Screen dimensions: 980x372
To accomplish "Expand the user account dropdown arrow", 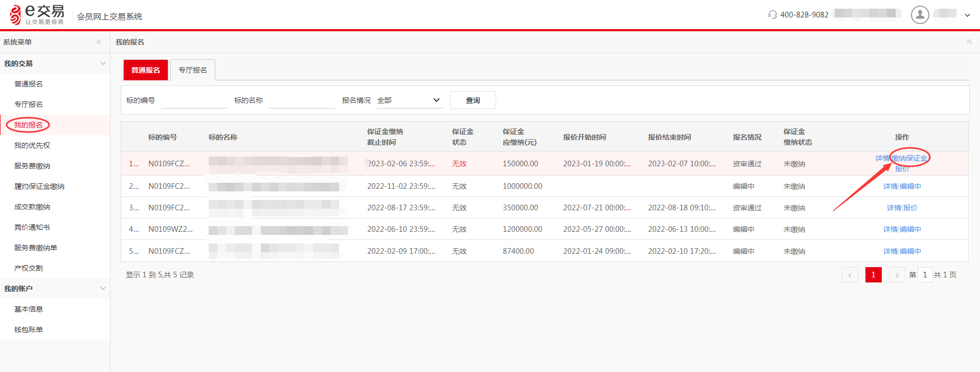I will tap(967, 15).
